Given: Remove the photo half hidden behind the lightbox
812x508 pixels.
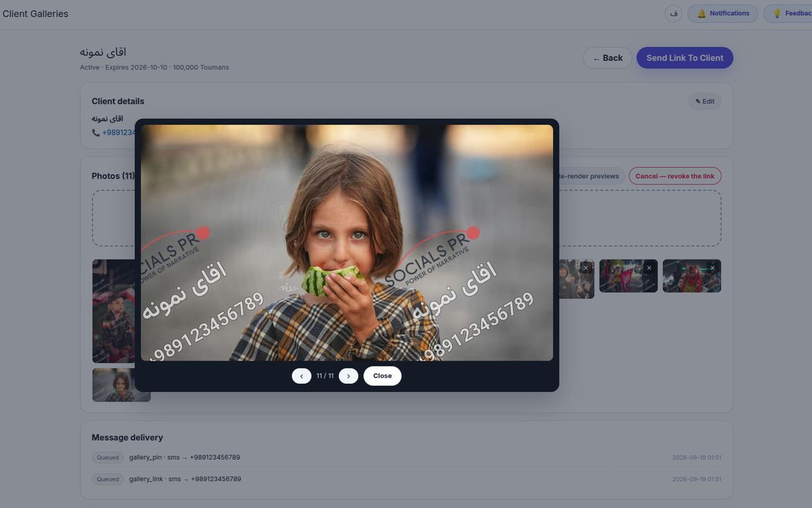Looking at the screenshot, I should (x=586, y=268).
